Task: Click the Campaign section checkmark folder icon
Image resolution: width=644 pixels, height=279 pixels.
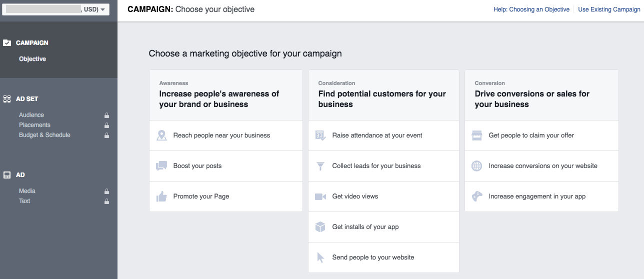Action: [x=7, y=43]
